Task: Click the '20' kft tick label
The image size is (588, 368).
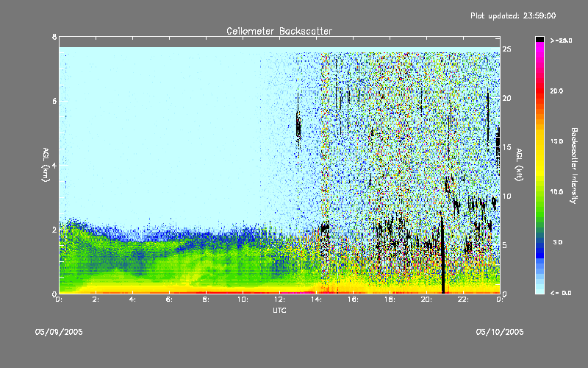Action: (x=506, y=98)
